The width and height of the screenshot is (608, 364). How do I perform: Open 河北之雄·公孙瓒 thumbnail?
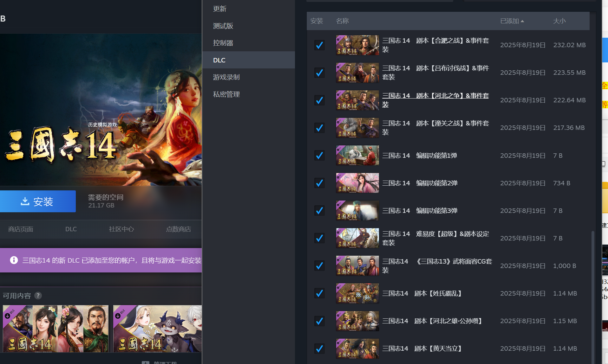pos(357,321)
